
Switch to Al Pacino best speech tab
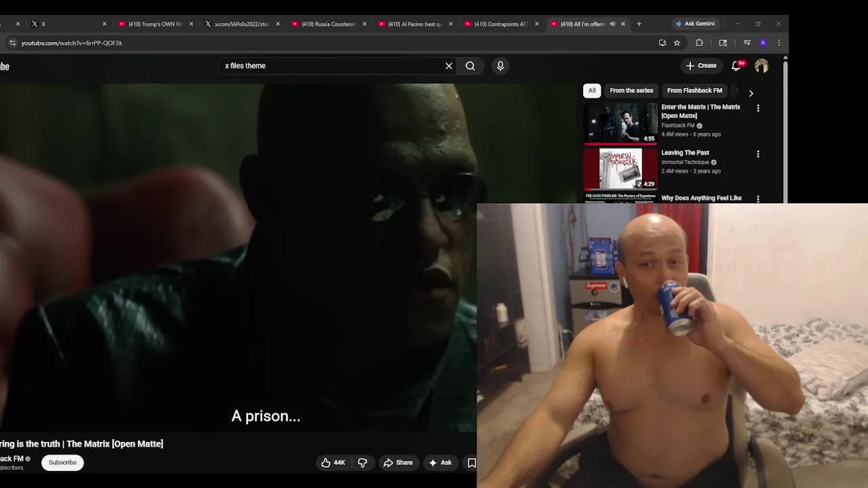pos(415,24)
